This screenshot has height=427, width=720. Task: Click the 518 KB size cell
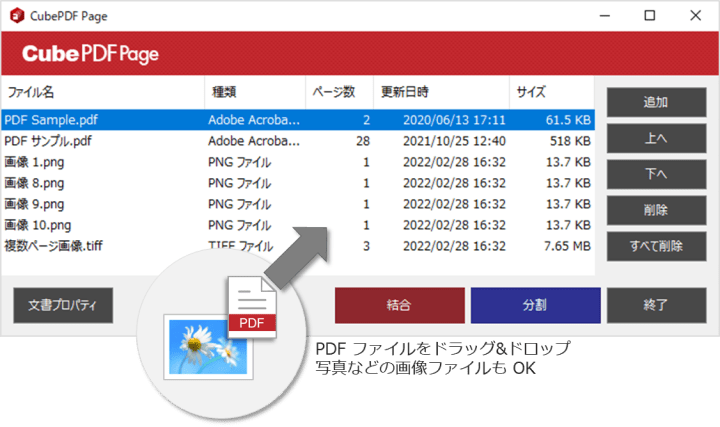pos(570,141)
